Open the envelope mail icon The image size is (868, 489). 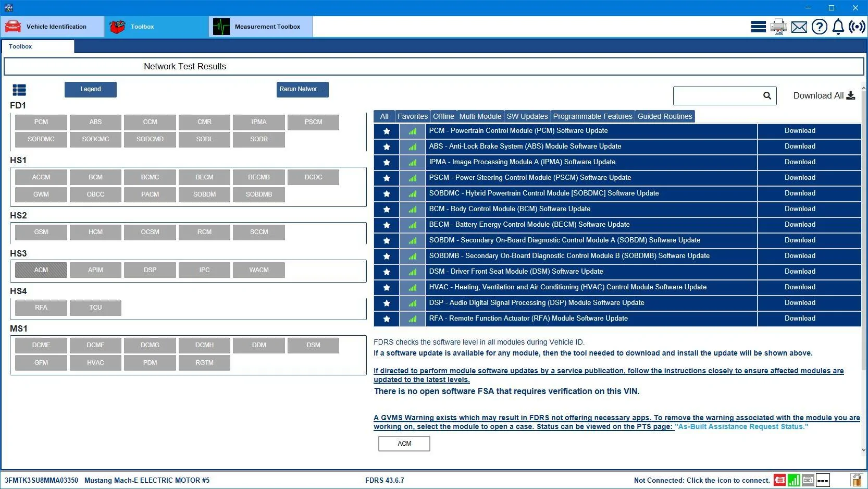point(799,27)
